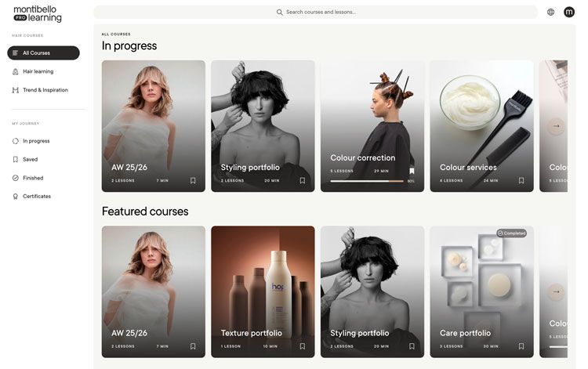Go to In progress in My Journey
The width and height of the screenshot is (588, 369).
pos(36,141)
